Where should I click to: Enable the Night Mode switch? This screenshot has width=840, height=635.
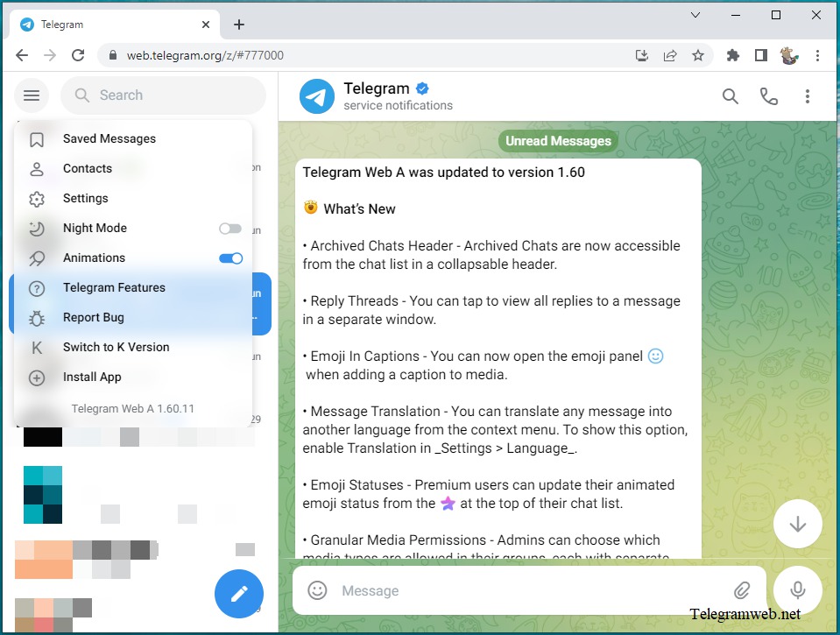point(230,229)
